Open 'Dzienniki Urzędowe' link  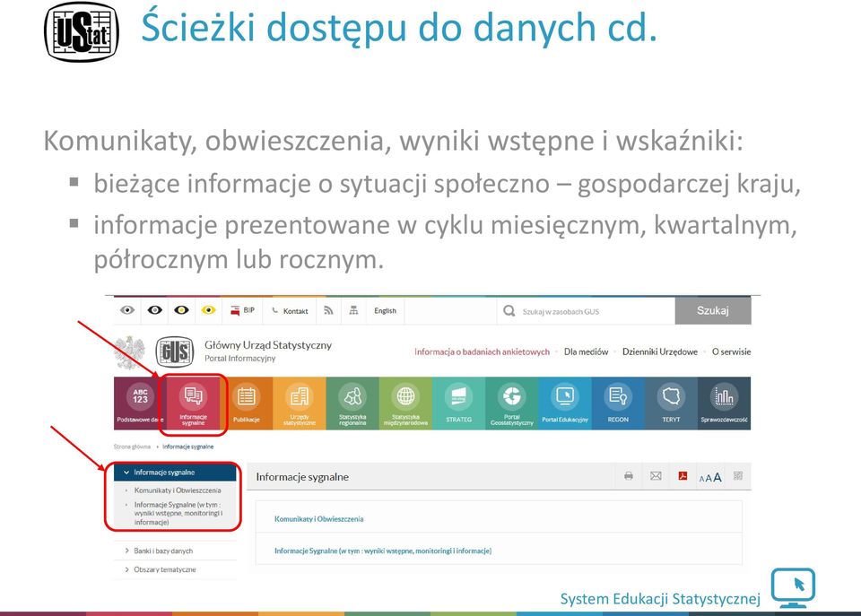(659, 351)
